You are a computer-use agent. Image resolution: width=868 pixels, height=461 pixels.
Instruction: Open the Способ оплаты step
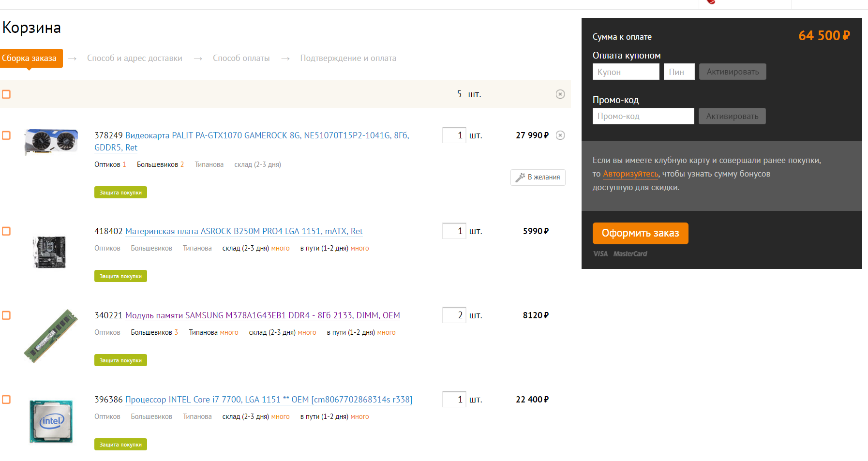point(241,58)
